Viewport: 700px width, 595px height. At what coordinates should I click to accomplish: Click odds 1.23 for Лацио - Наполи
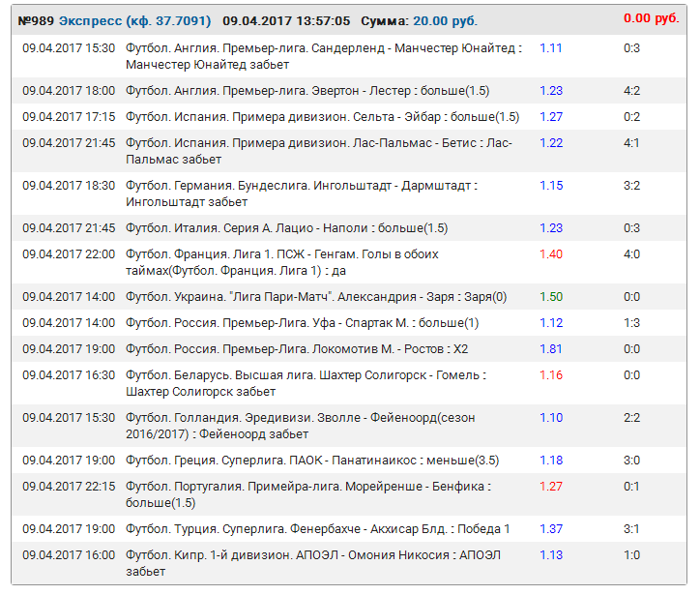pos(551,228)
